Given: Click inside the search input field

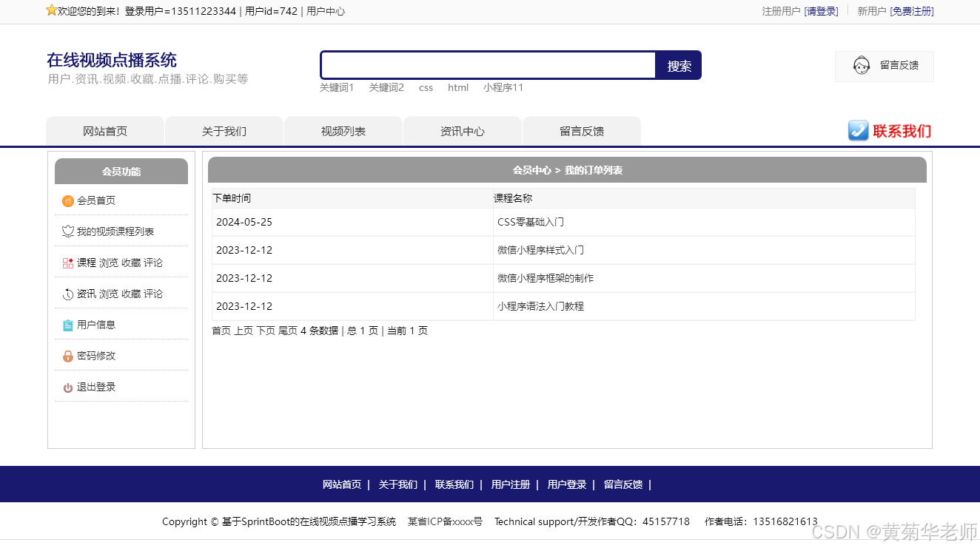Looking at the screenshot, I should [488, 65].
